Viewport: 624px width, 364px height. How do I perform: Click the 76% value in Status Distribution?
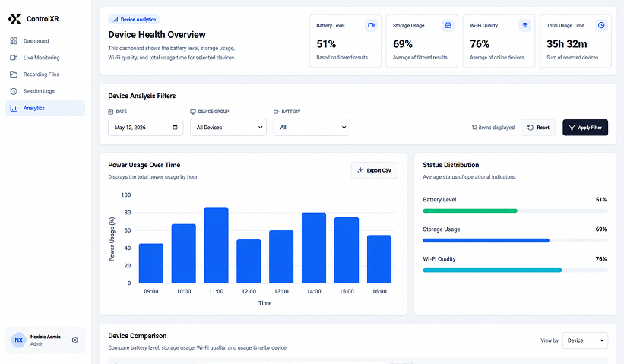pyautogui.click(x=601, y=259)
